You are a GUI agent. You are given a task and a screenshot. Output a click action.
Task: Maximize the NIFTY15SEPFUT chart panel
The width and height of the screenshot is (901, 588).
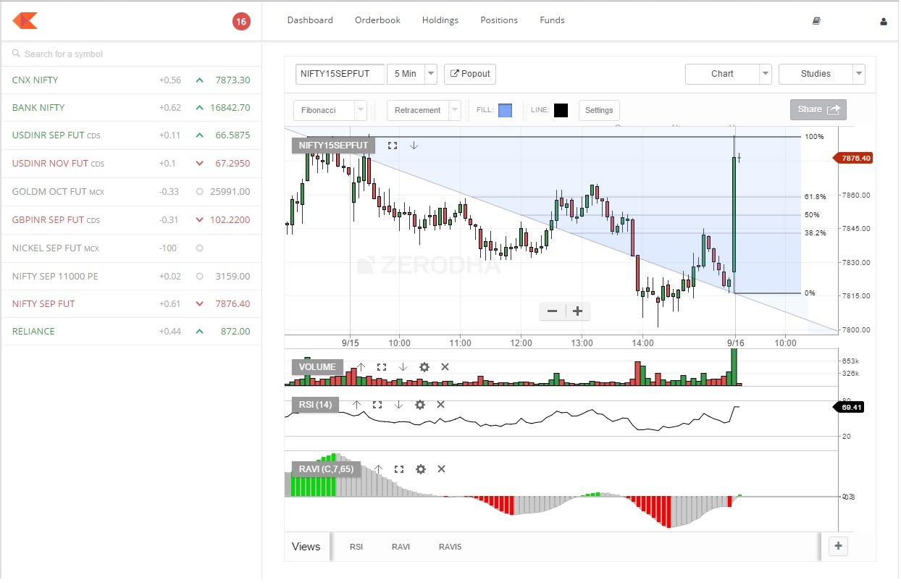(x=393, y=145)
